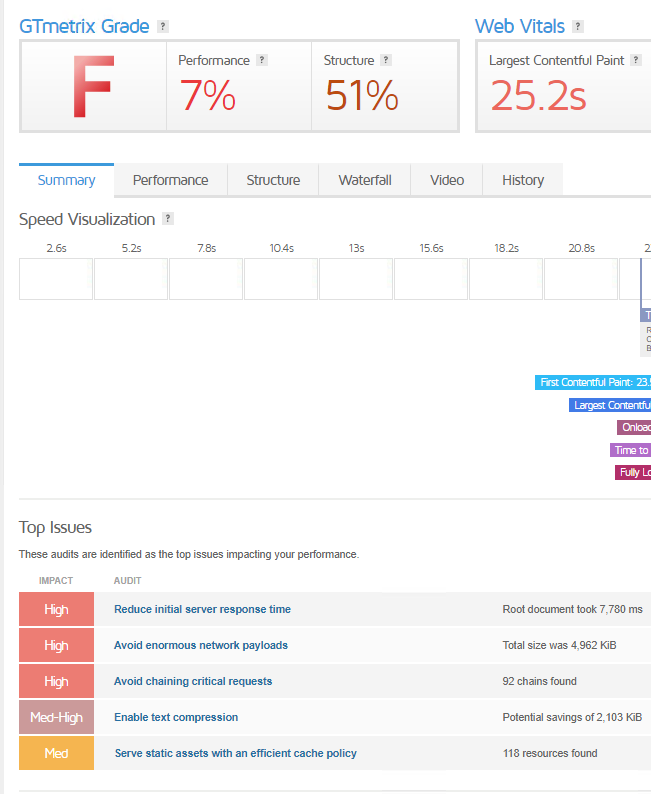Click the first filmstrip frame at 2.6s

click(56, 279)
